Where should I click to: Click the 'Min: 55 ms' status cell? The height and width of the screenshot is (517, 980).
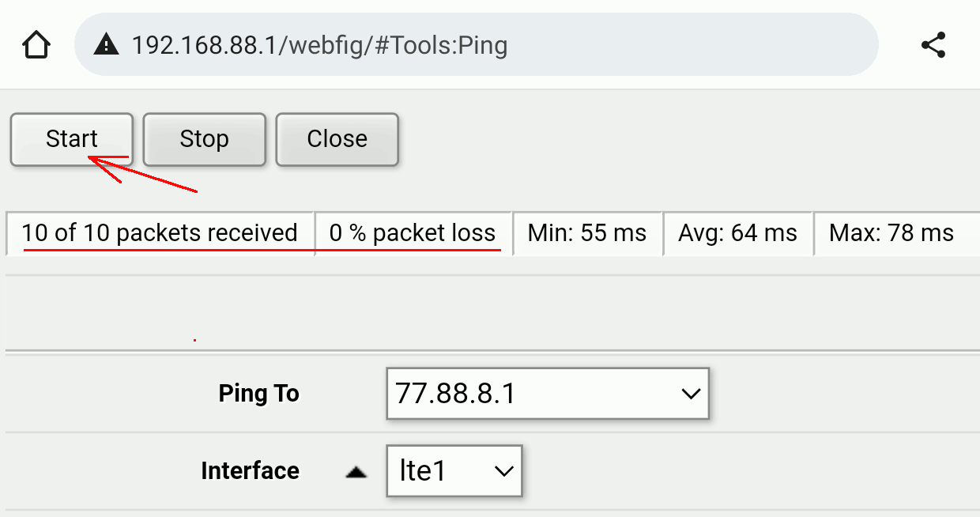(x=587, y=233)
